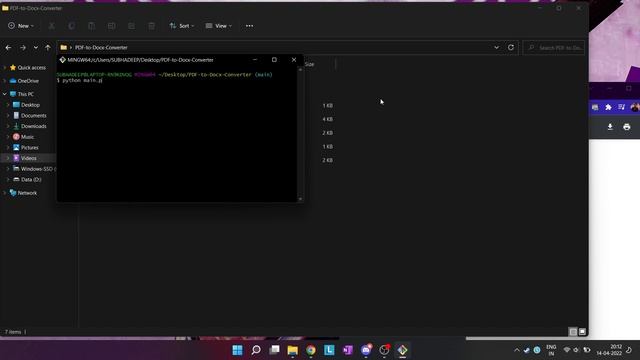Viewport: 640px width, 360px height.
Task: Open Task View from the taskbar
Action: (274, 350)
